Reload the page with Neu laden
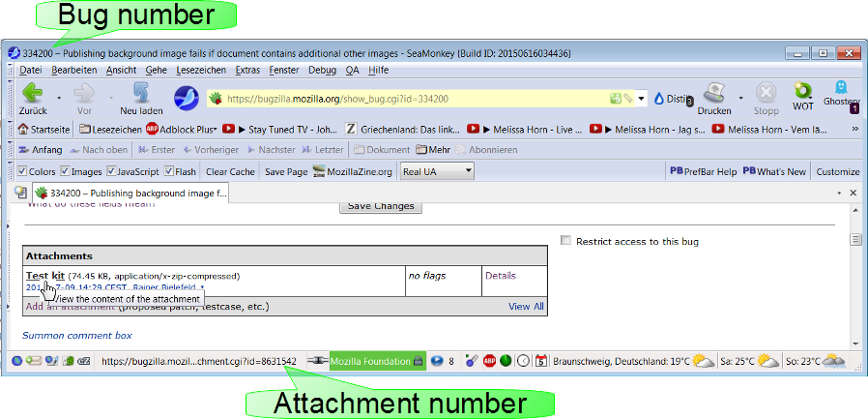The height and width of the screenshot is (419, 868). 141,98
